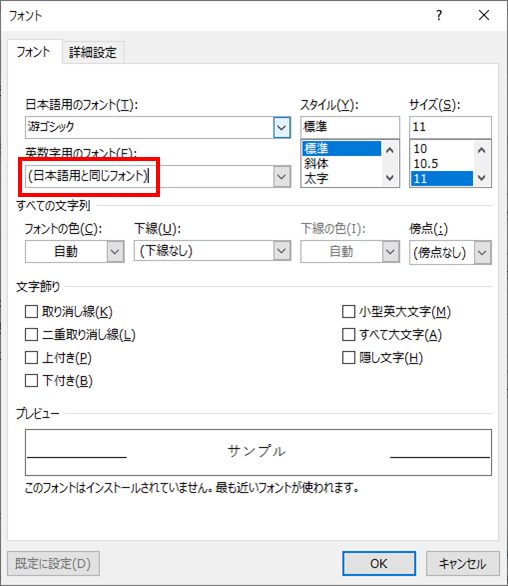This screenshot has width=508, height=586.
Task: Switch to the 詳細設定 tab
Action: pyautogui.click(x=93, y=52)
